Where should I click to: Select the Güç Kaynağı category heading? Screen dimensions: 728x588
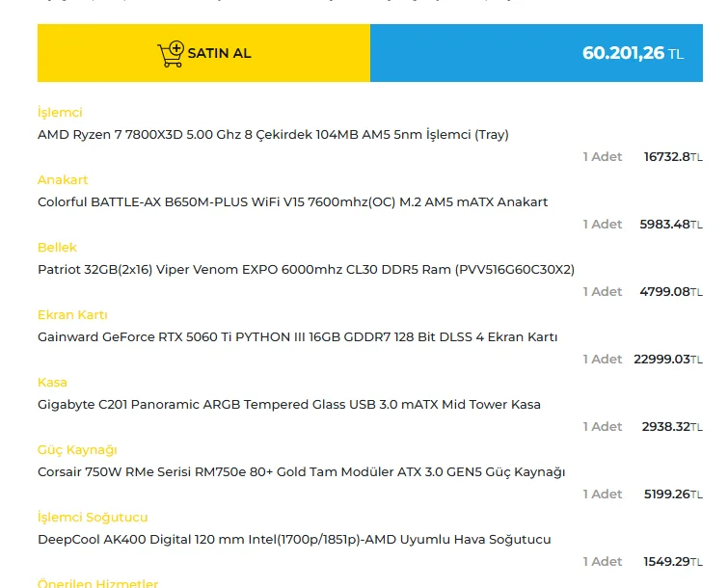pos(77,450)
